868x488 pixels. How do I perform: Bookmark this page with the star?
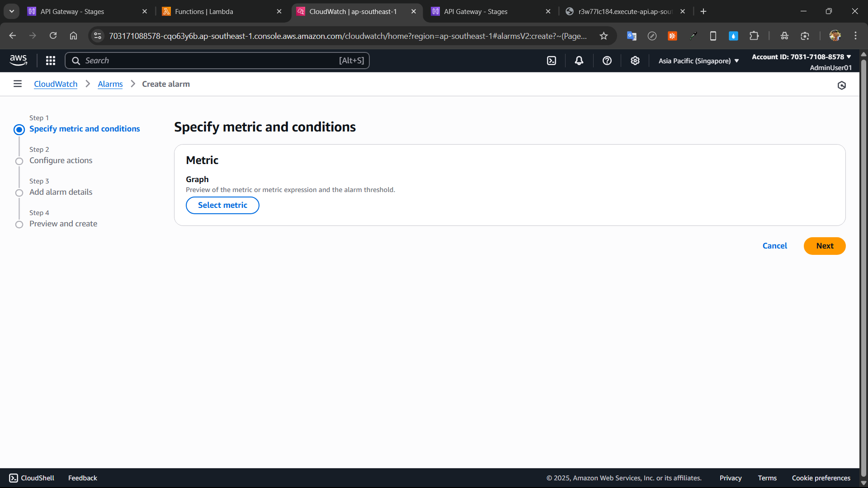(x=604, y=36)
